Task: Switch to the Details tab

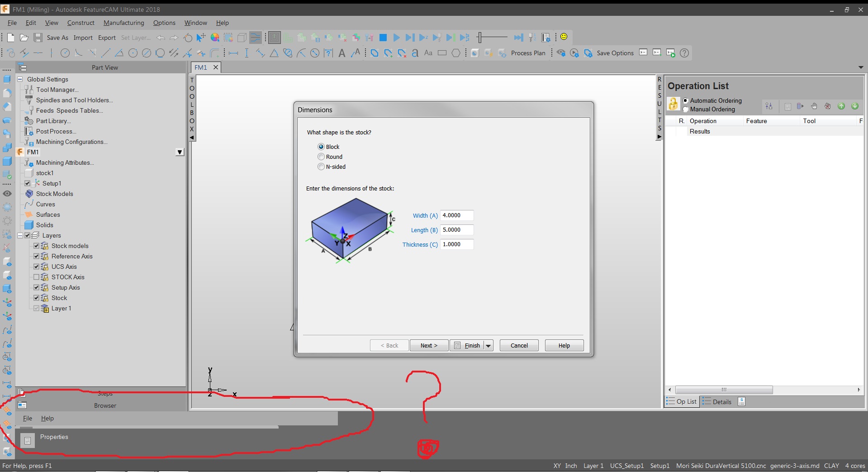Action: coord(717,401)
